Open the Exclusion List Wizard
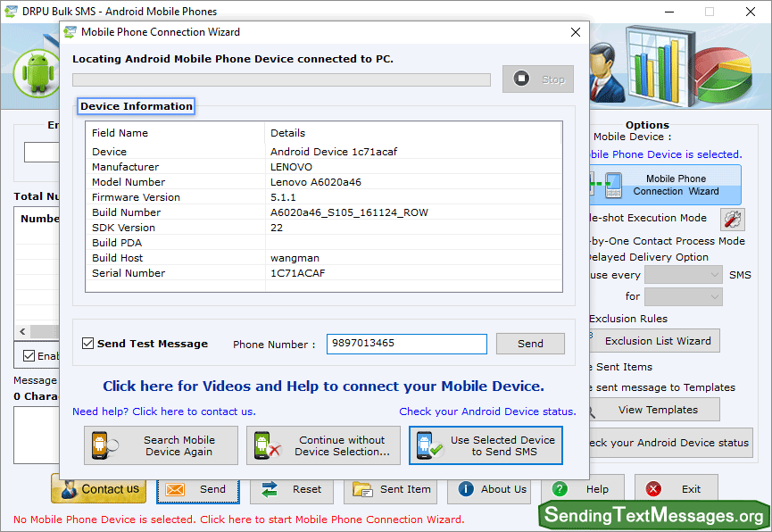Image resolution: width=772 pixels, height=532 pixels. point(655,341)
